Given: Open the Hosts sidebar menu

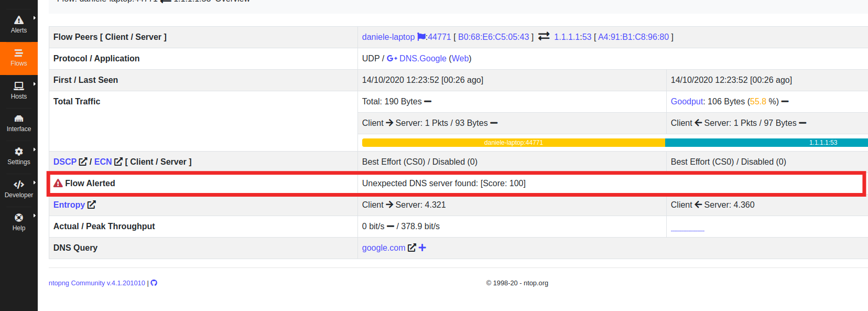Looking at the screenshot, I should (x=19, y=91).
